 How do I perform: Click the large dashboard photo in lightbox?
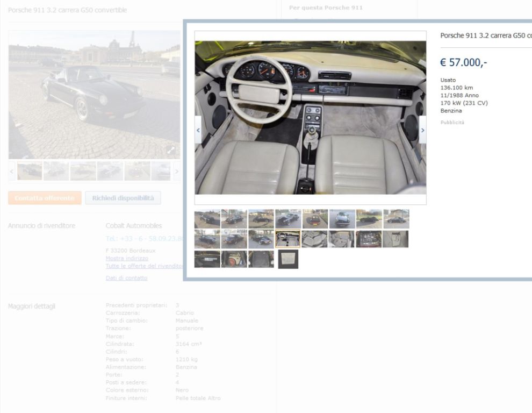coord(311,118)
